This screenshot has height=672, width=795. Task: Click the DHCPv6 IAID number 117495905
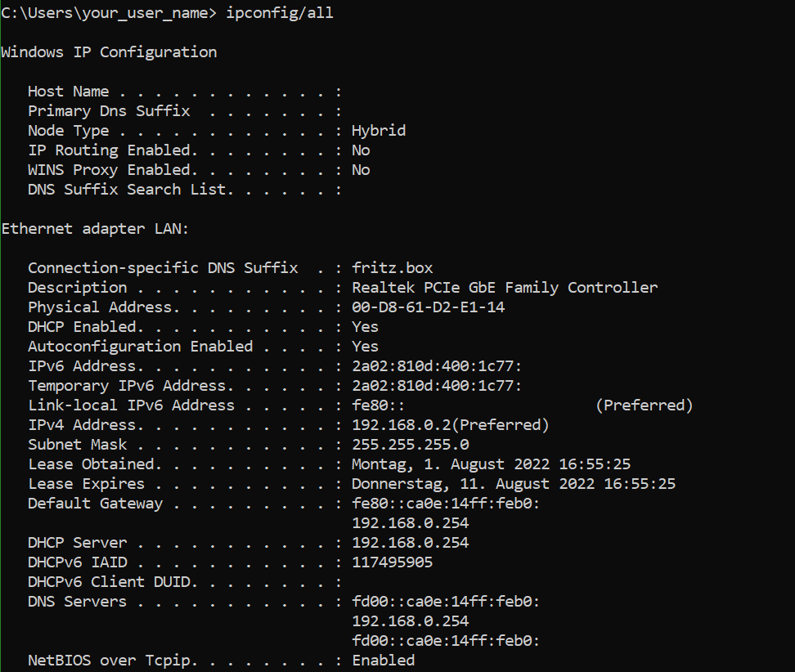(393, 562)
